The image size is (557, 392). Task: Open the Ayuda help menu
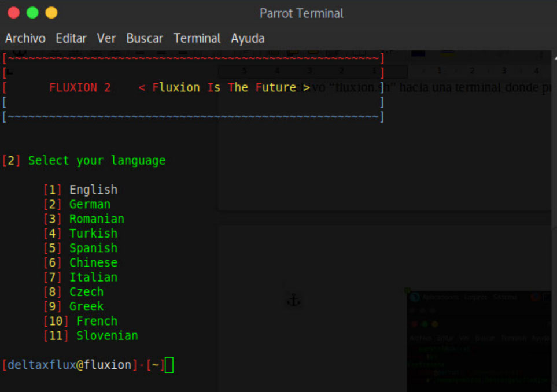point(248,38)
